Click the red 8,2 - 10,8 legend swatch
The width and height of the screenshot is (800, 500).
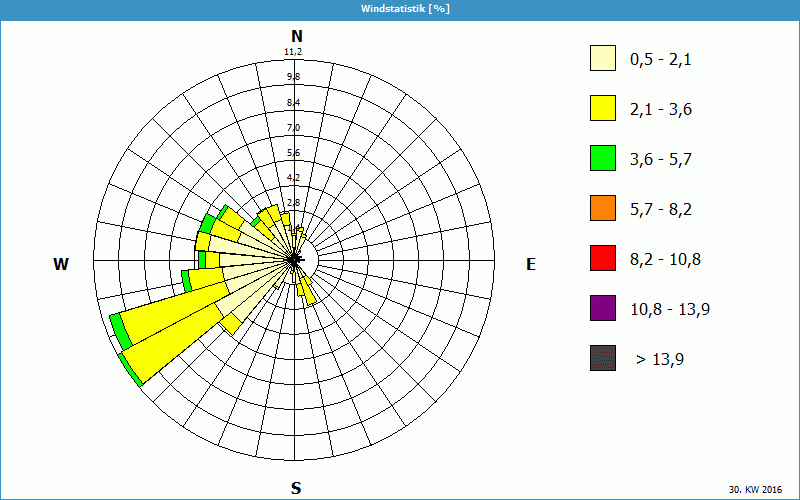pyautogui.click(x=603, y=258)
